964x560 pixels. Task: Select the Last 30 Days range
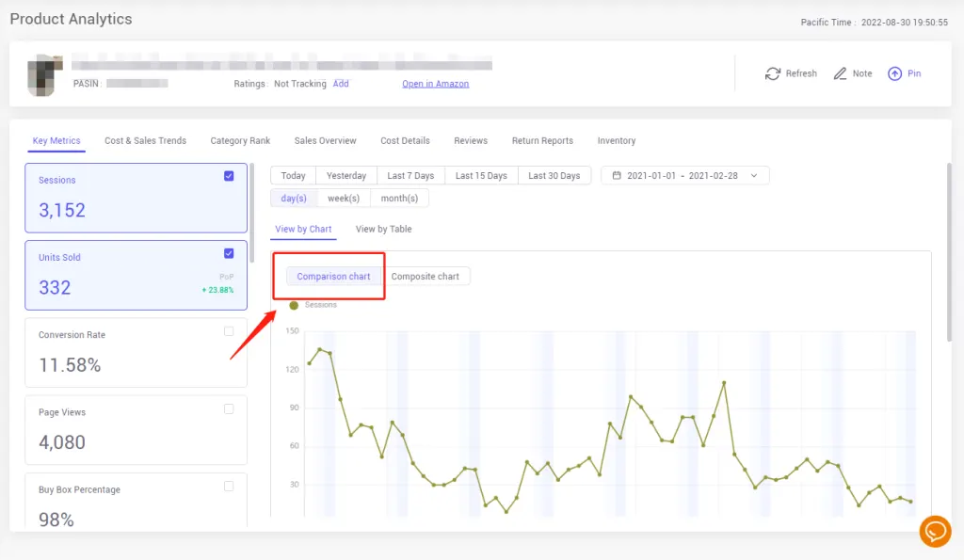pos(554,175)
